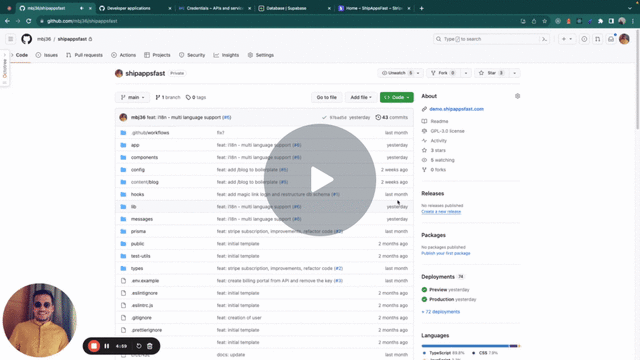Open the browser extensions puzzle icon
The height and width of the screenshot is (360, 640).
pos(600,21)
